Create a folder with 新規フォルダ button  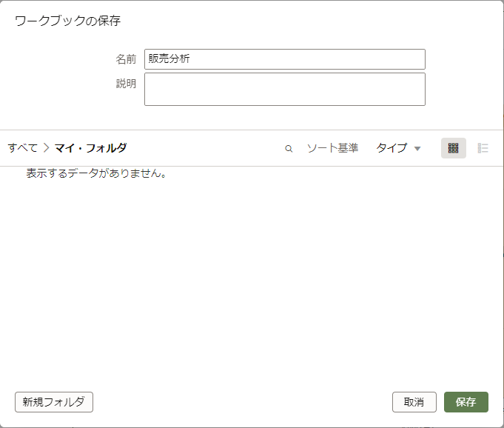coord(54,402)
